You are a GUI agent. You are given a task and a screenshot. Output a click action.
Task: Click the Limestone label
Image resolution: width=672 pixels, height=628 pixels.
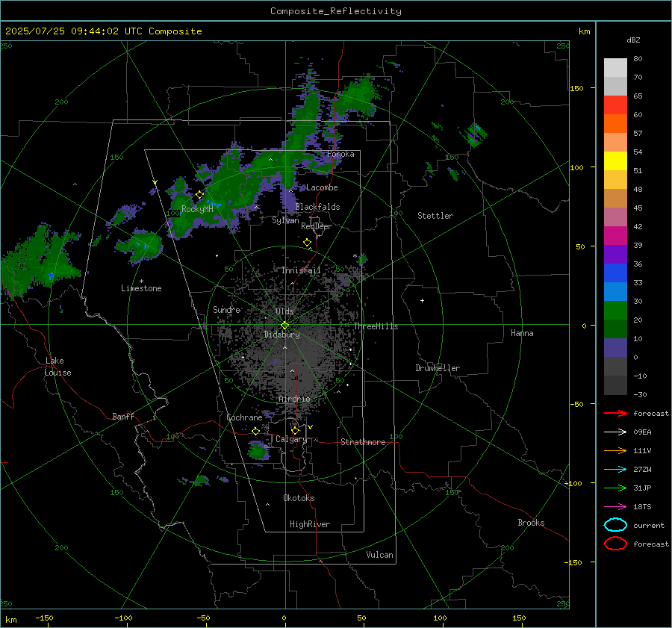pyautogui.click(x=141, y=288)
